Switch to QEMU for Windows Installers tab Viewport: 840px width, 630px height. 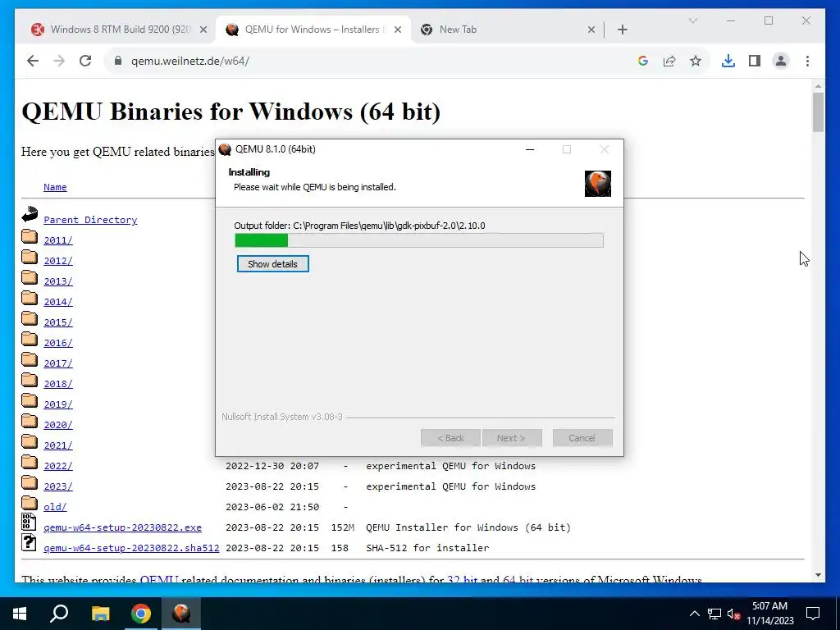(x=313, y=30)
